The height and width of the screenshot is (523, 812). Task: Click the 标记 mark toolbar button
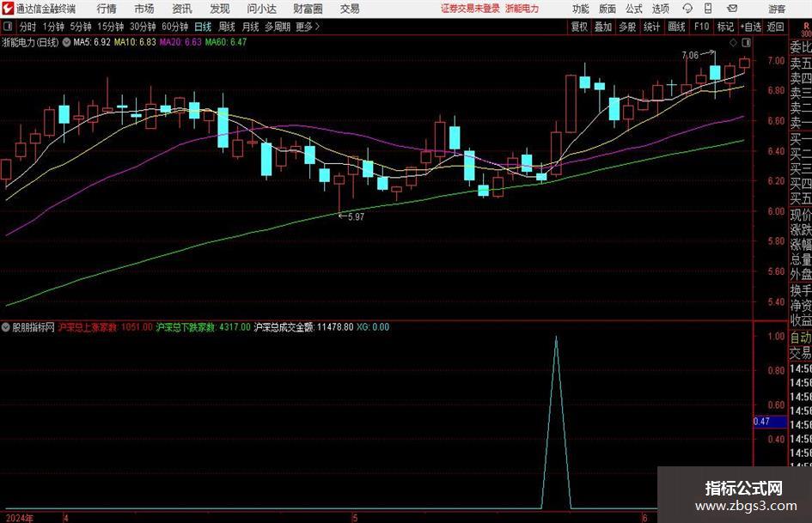click(725, 27)
